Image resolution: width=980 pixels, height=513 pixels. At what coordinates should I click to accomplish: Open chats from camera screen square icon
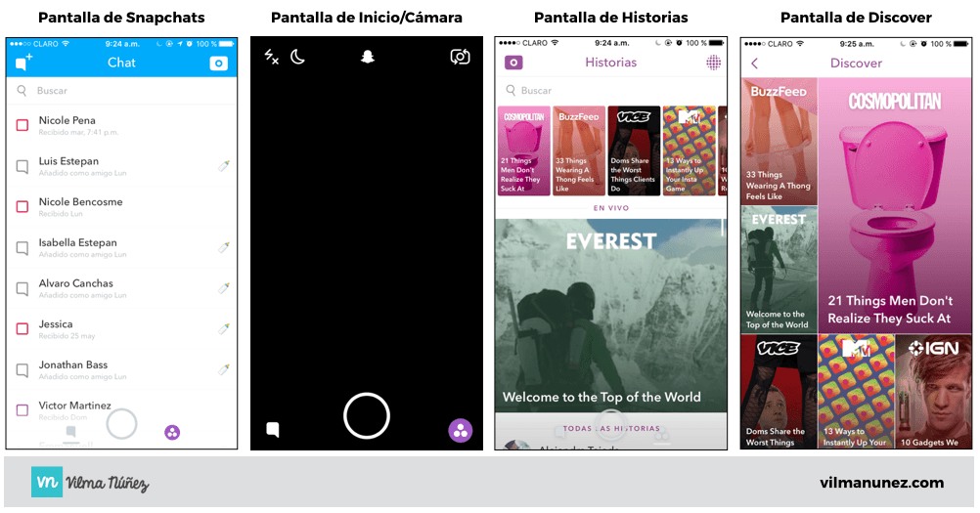(273, 429)
